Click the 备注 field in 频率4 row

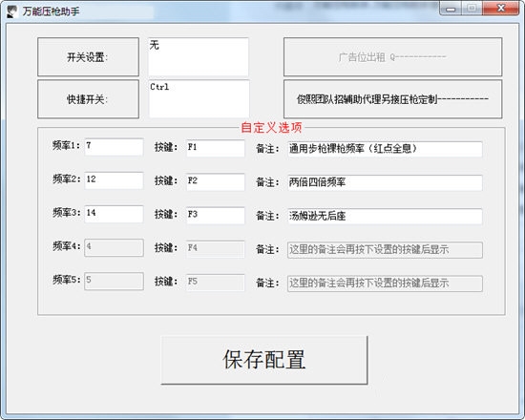385,250
